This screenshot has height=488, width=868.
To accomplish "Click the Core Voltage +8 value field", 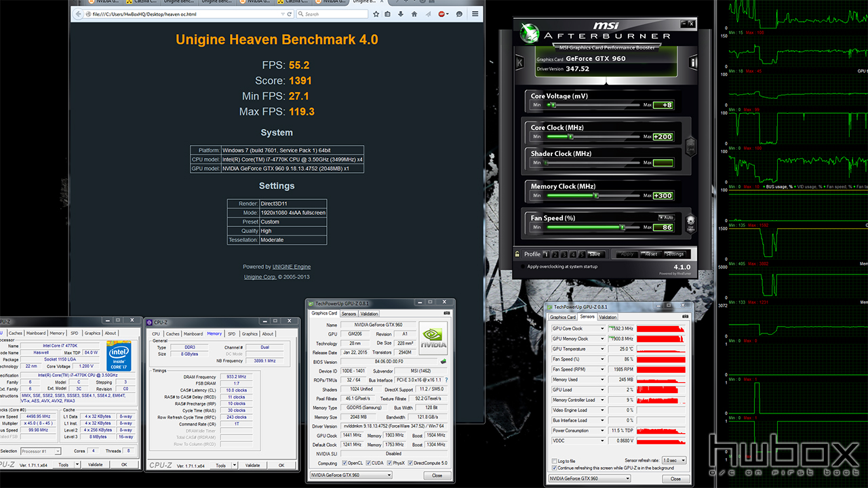I will (x=663, y=105).
